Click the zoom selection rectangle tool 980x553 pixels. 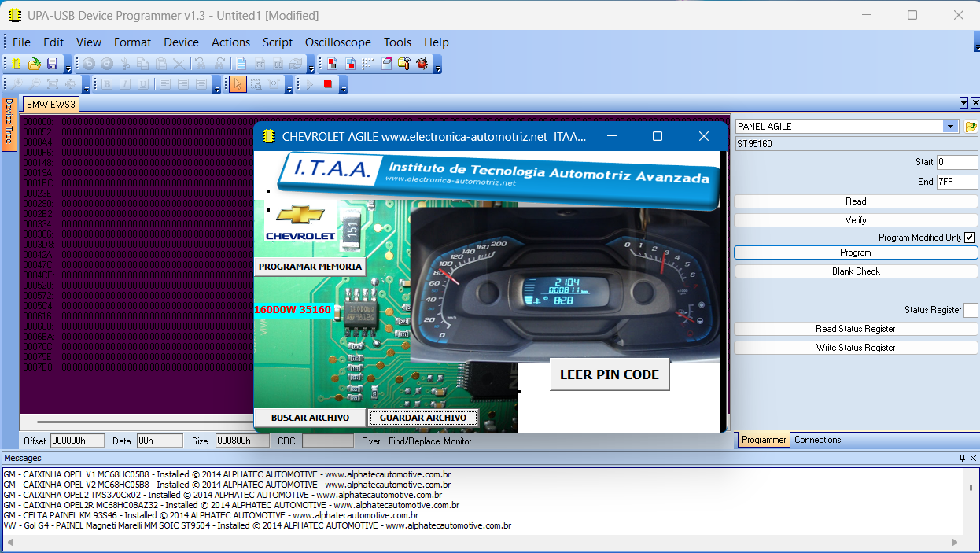pos(256,84)
